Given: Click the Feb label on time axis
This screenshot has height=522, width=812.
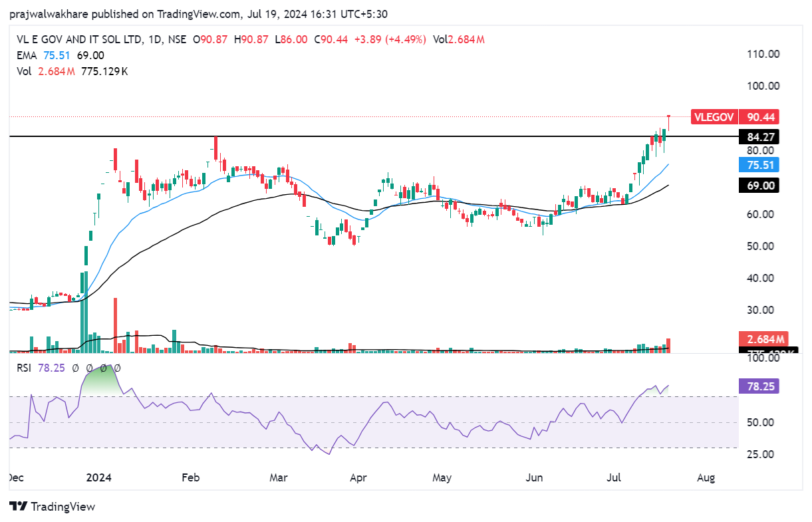Looking at the screenshot, I should coord(191,477).
